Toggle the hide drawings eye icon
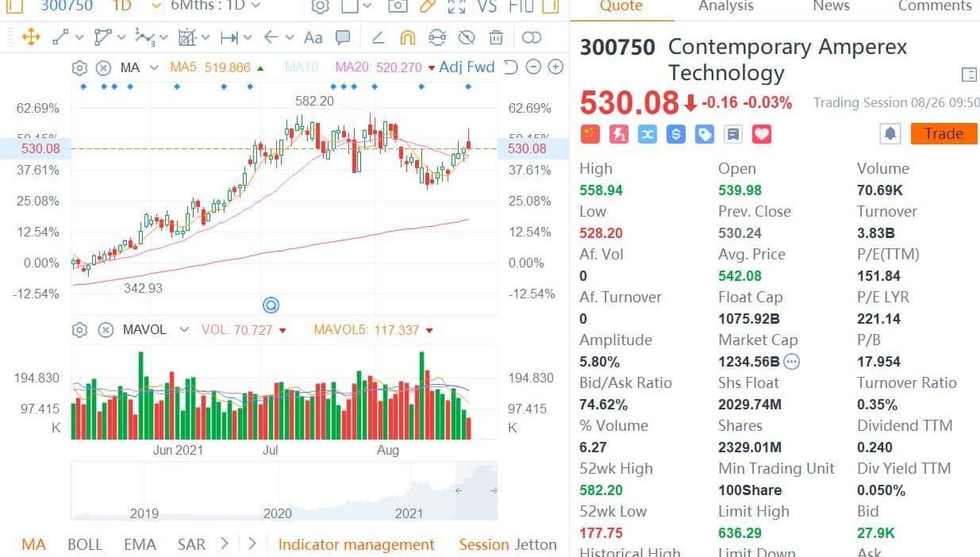This screenshot has height=557, width=980. pyautogui.click(x=467, y=37)
